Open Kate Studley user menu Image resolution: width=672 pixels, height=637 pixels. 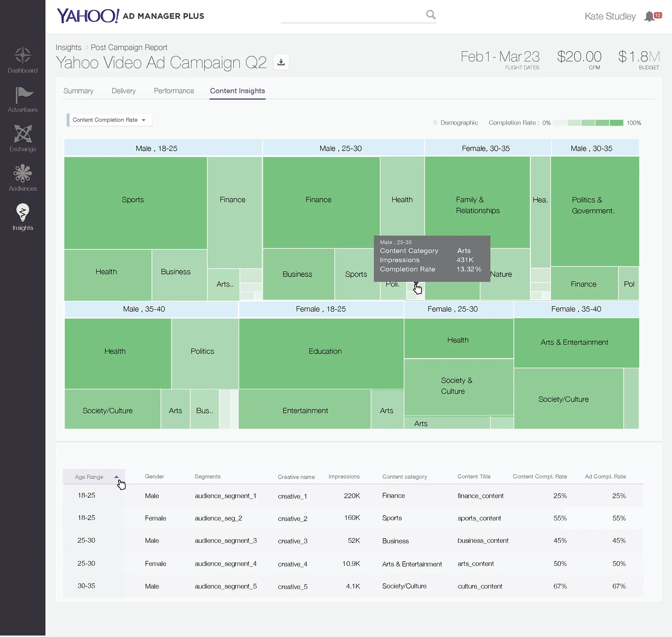point(610,16)
